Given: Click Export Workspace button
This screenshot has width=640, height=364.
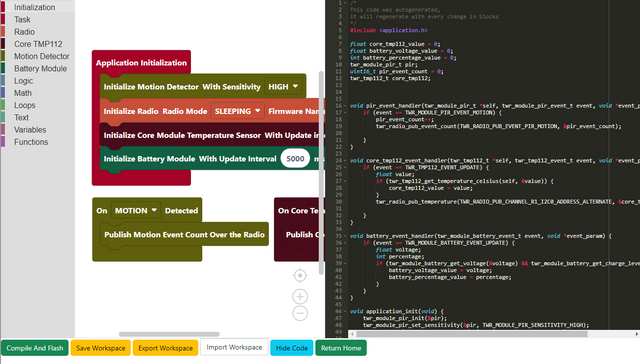Looking at the screenshot, I should click(165, 348).
